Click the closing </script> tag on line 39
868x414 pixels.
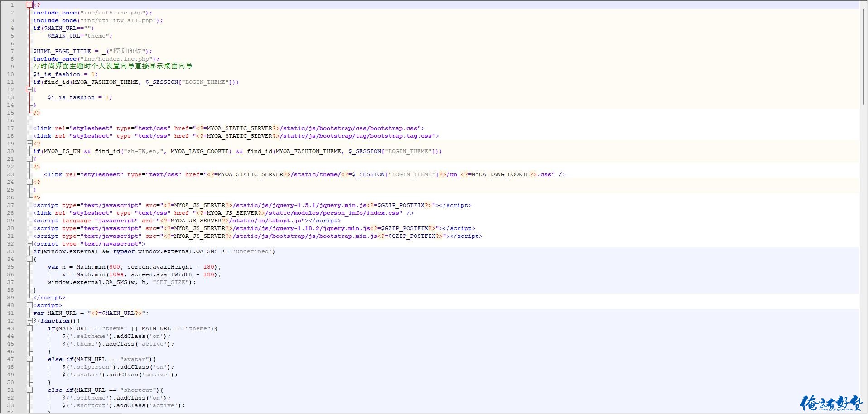click(x=49, y=298)
